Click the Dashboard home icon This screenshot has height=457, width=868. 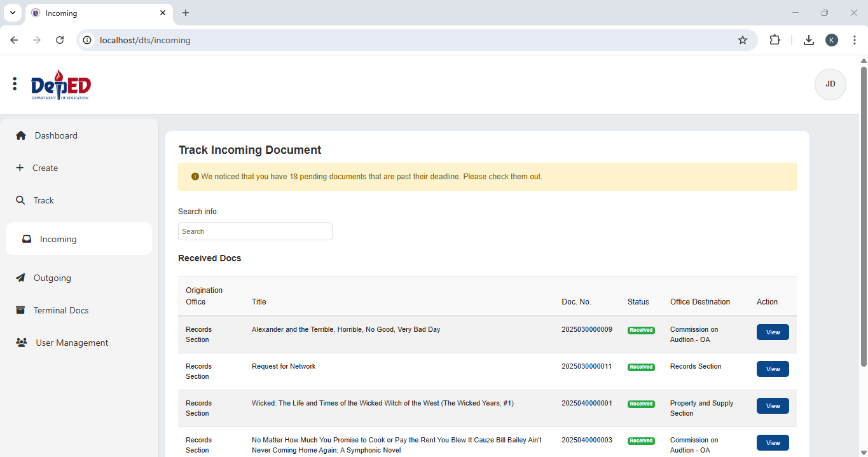[x=21, y=135]
